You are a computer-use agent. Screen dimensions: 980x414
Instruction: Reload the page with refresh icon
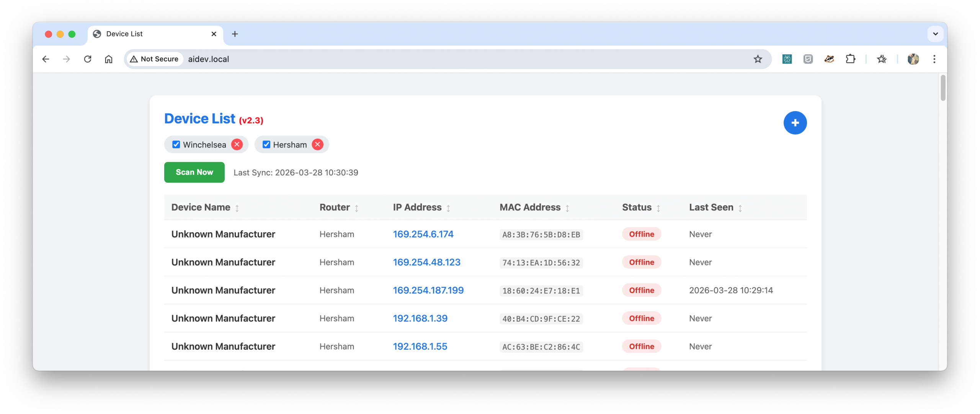88,59
